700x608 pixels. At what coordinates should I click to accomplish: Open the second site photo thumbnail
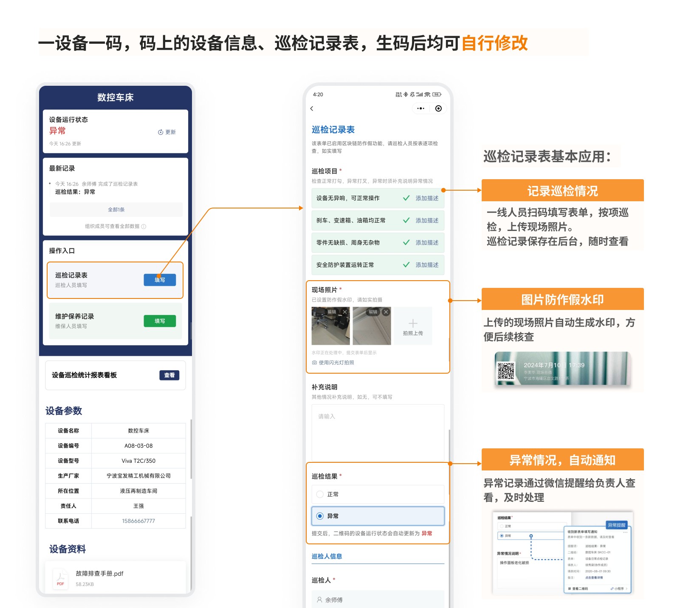pos(372,326)
